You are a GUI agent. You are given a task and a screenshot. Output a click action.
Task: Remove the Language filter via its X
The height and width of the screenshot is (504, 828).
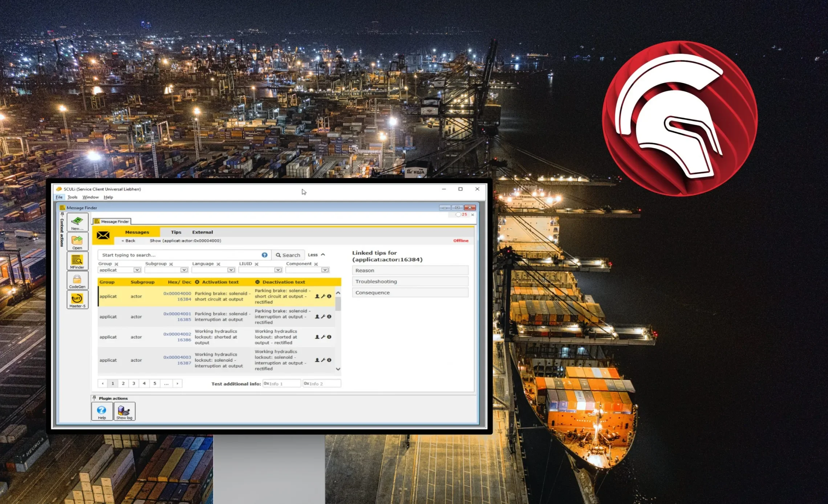point(218,264)
